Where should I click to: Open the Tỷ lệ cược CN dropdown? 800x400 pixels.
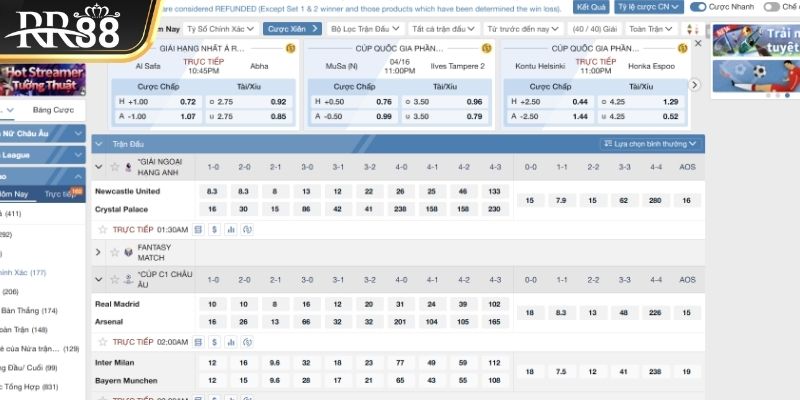649,7
